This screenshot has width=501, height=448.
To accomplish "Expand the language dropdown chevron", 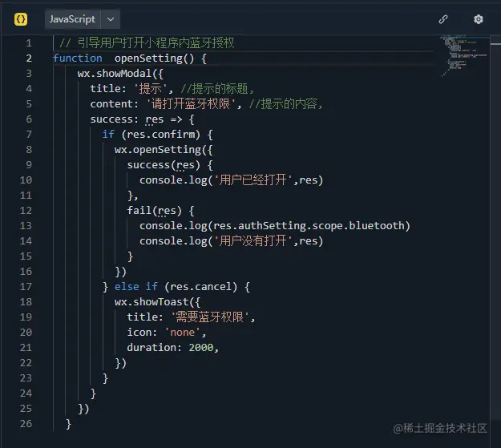I will [111, 19].
